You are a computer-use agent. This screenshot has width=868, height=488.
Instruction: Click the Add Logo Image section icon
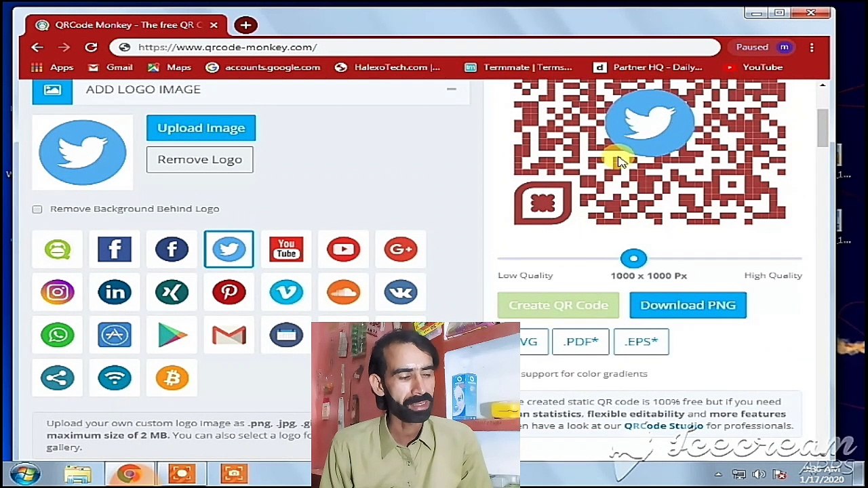52,90
